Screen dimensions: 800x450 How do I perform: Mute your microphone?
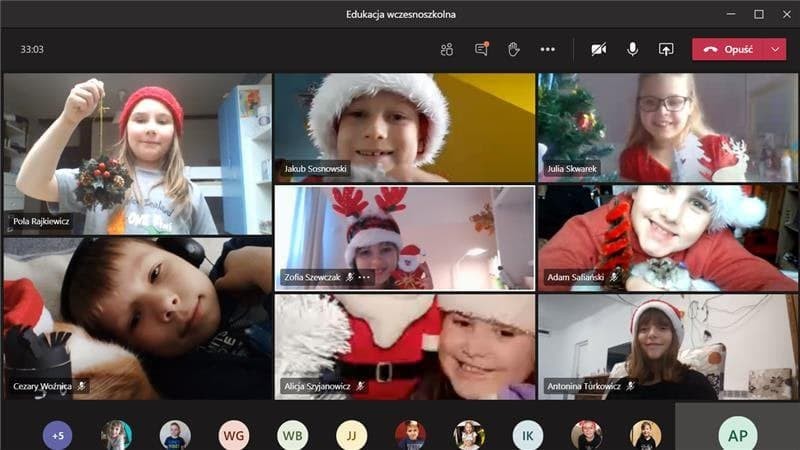[x=632, y=49]
